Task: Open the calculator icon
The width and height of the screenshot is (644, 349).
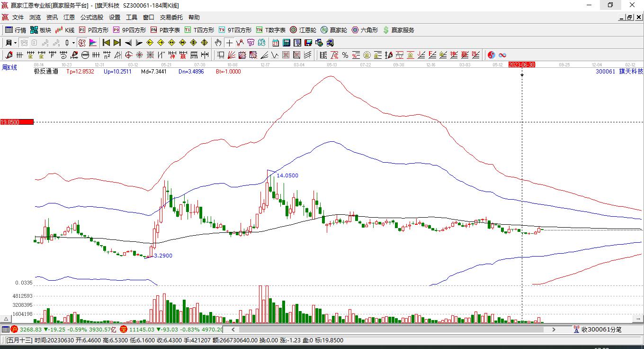Action: [x=286, y=43]
